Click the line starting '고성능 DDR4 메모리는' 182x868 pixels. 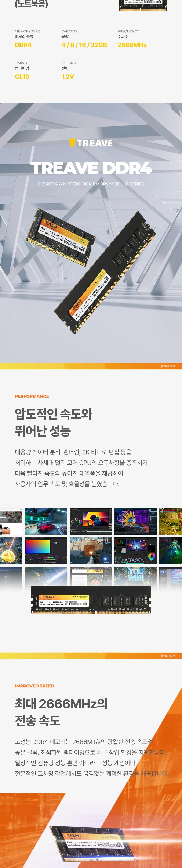[84, 742]
